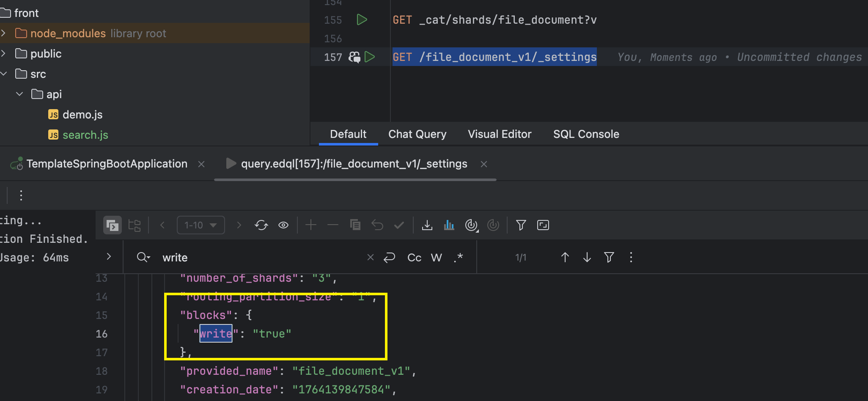Toggle Cc match case in search bar
Viewport: 868px width, 401px height.
coord(414,258)
